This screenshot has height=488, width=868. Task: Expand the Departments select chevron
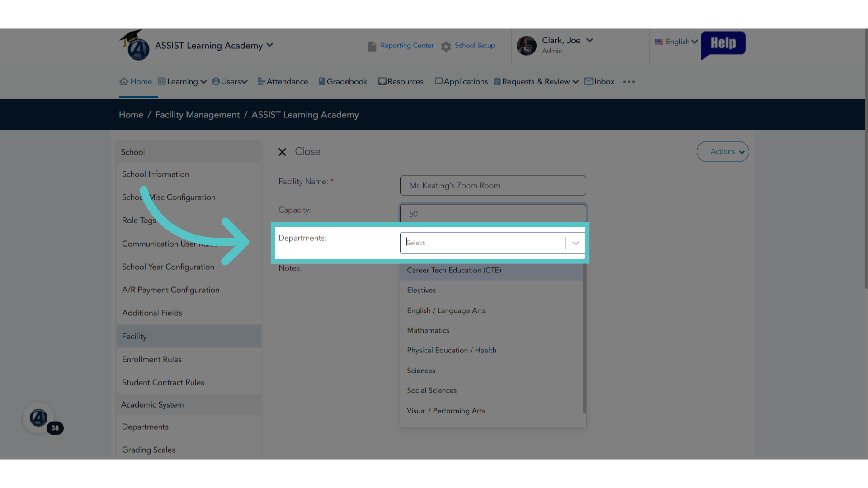[x=575, y=243]
